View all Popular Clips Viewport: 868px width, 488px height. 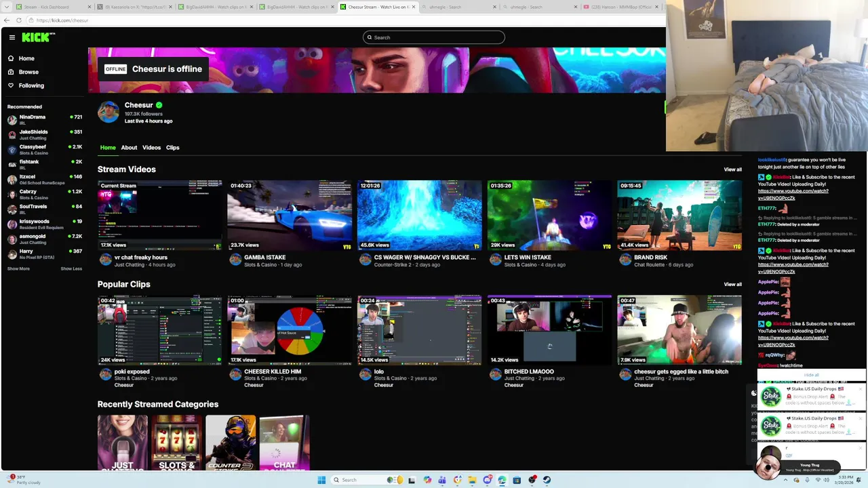[x=732, y=284]
